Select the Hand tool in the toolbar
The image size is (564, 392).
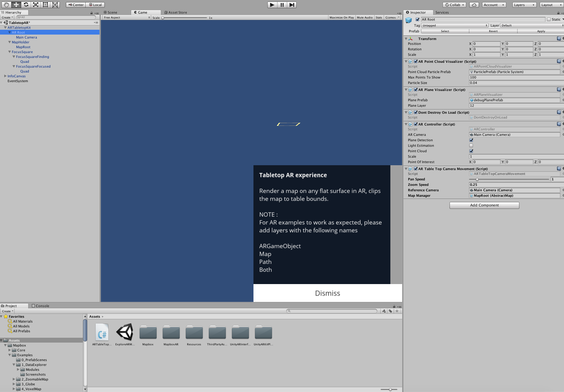6,5
